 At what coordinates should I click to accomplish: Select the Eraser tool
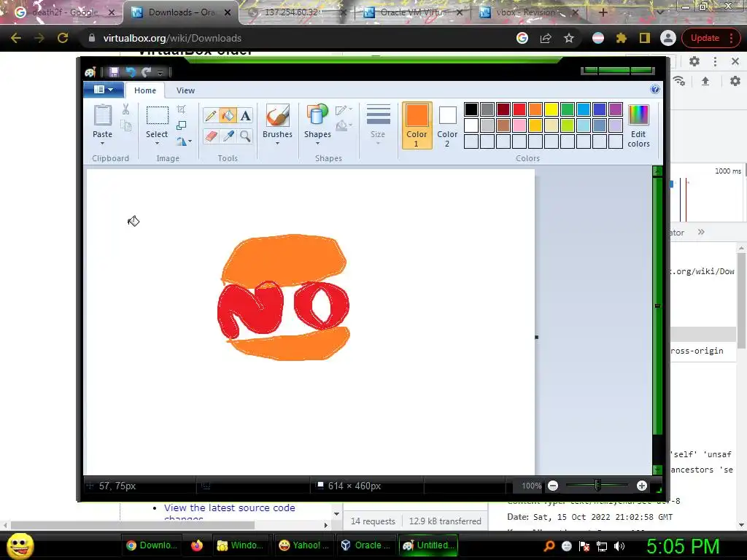pos(211,136)
